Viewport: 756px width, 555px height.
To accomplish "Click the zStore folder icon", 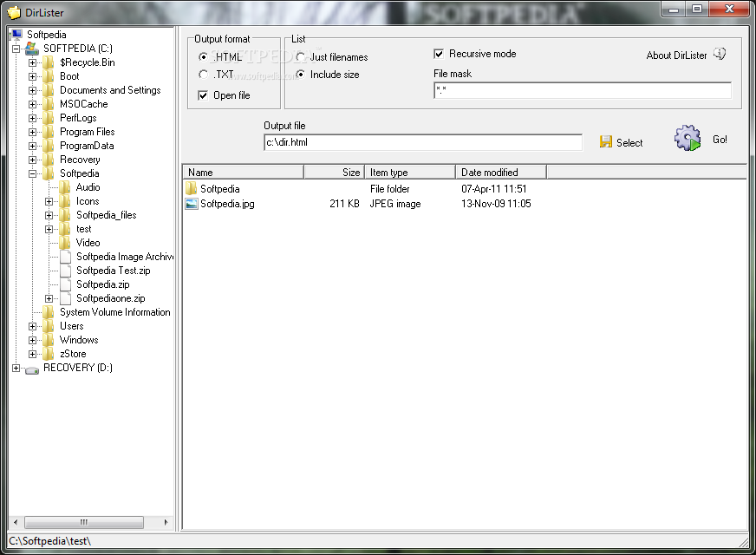I will click(x=49, y=355).
